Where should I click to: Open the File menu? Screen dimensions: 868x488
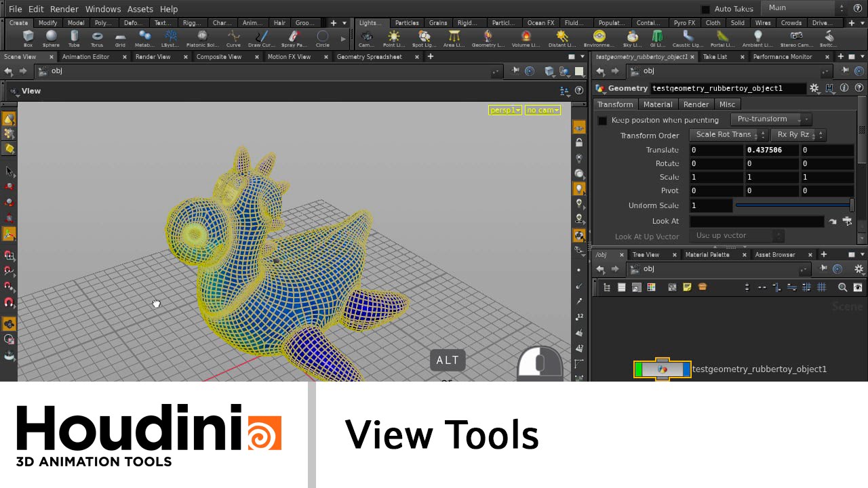tap(15, 9)
